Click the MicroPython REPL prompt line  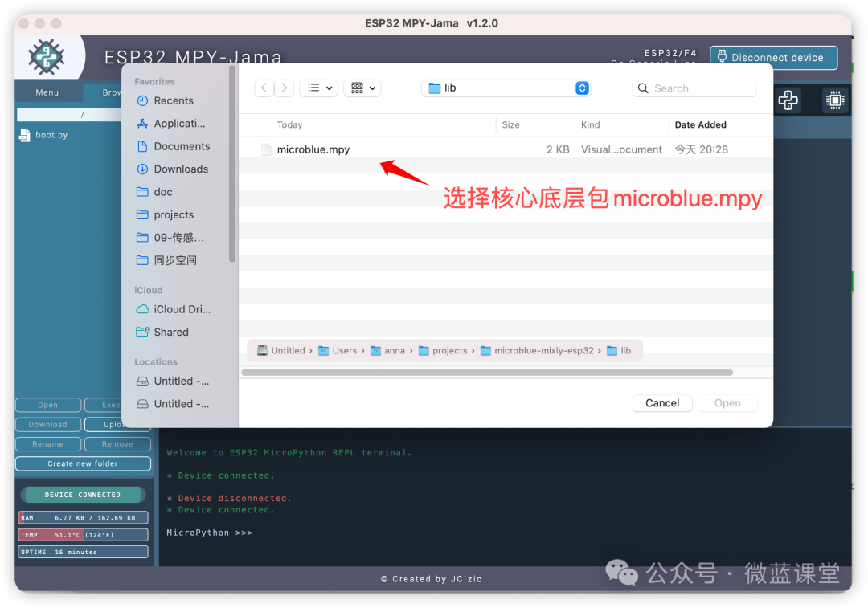pyautogui.click(x=209, y=533)
